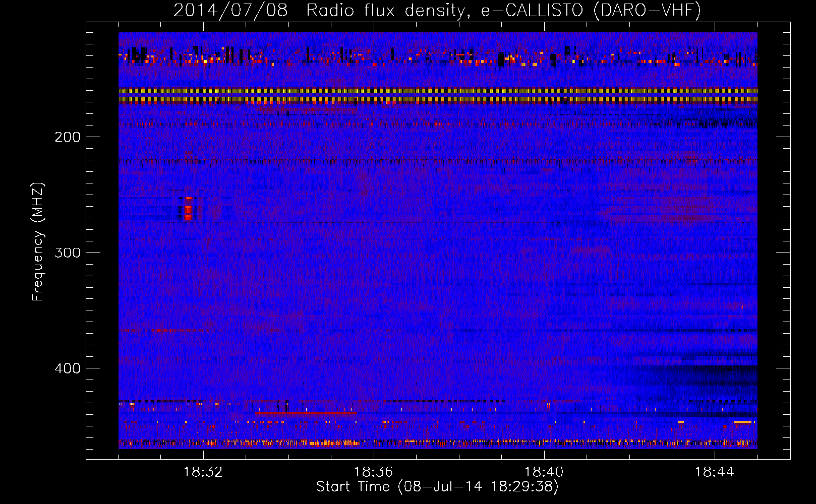This screenshot has width=816, height=504.
Task: Click the 300 frequency tick label
Action: [x=68, y=253]
